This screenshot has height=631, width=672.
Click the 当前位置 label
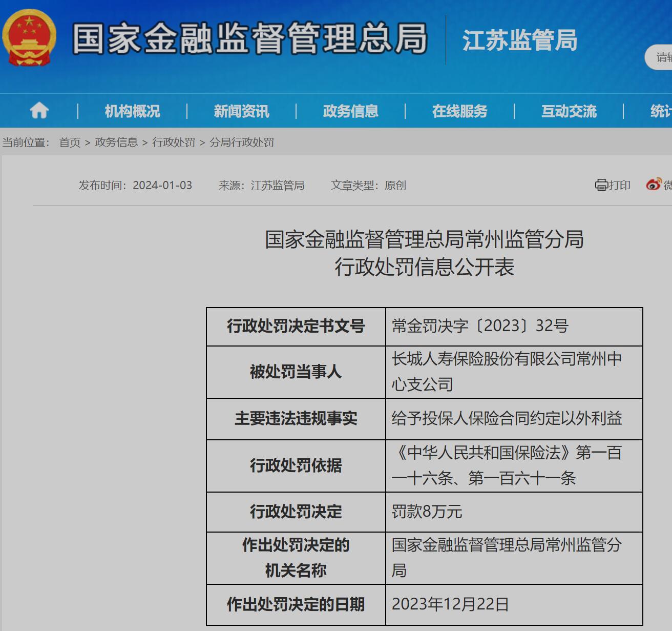pyautogui.click(x=26, y=143)
